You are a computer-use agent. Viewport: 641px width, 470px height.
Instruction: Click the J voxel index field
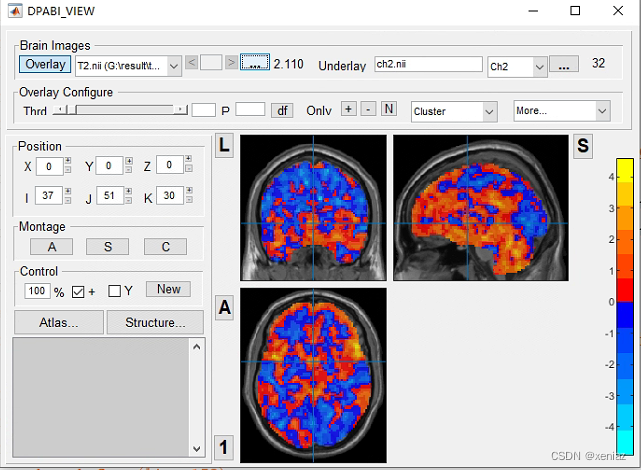[110, 195]
